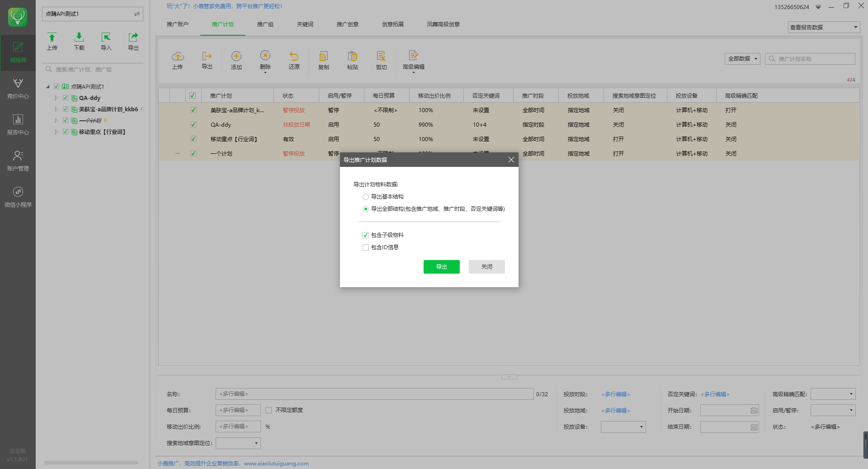Click the 结束日期 calendar icon
The image size is (868, 469).
coord(754,426)
